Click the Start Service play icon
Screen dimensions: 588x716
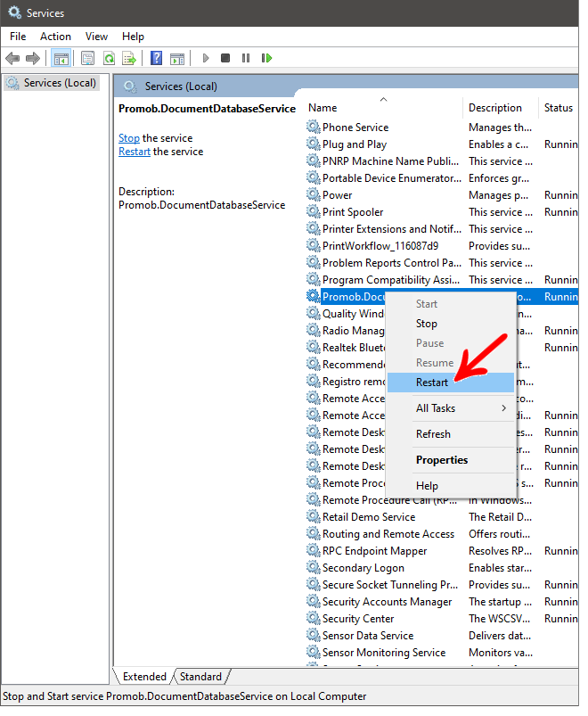point(206,59)
